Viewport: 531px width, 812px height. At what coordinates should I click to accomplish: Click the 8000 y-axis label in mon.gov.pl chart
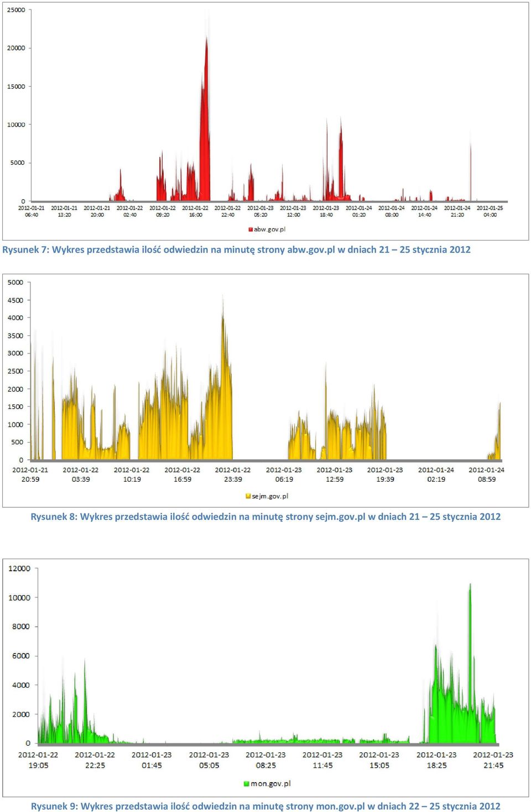pos(21,627)
